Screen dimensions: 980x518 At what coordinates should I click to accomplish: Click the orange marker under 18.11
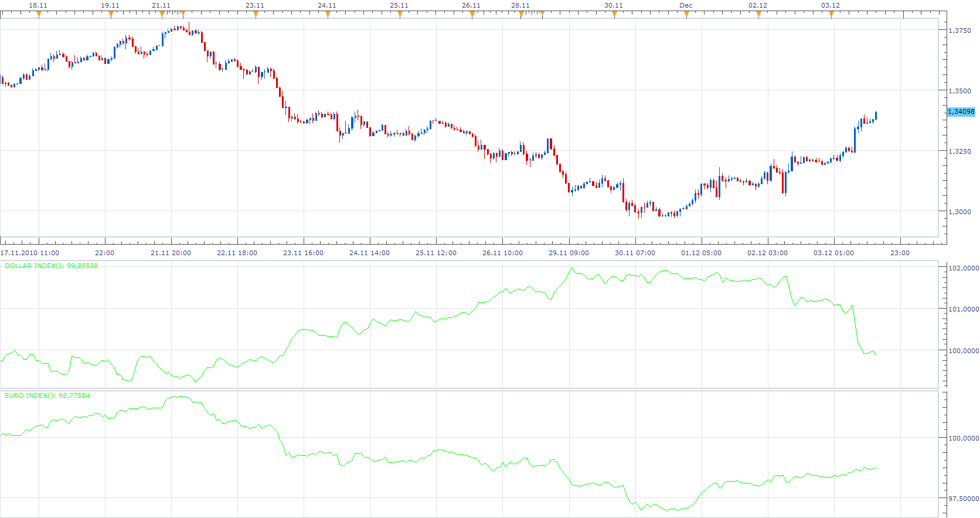(39, 15)
